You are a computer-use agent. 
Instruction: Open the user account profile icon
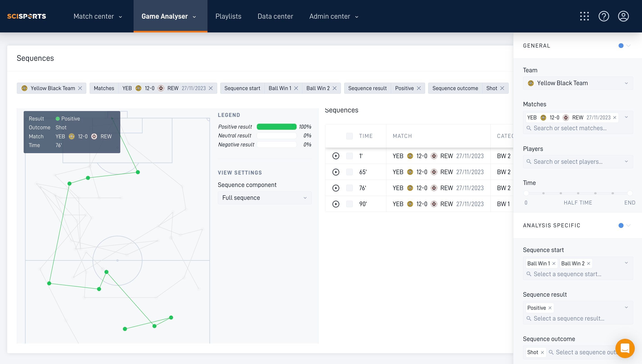(x=623, y=16)
